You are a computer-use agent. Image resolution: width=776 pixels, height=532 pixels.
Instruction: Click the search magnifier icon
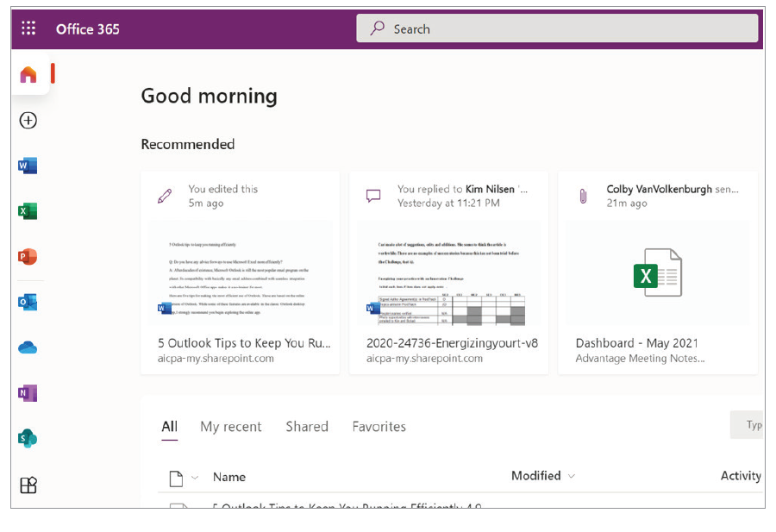coord(377,28)
